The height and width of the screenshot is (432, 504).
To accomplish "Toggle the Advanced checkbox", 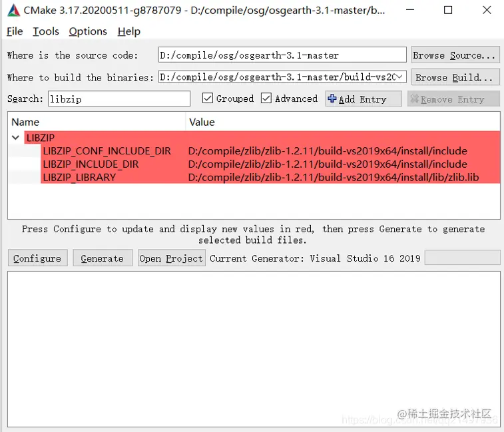I will tap(266, 98).
